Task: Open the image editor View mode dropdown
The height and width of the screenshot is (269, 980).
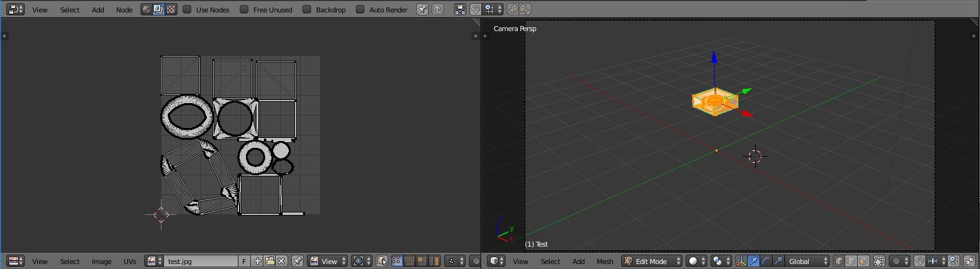Action: pyautogui.click(x=328, y=261)
